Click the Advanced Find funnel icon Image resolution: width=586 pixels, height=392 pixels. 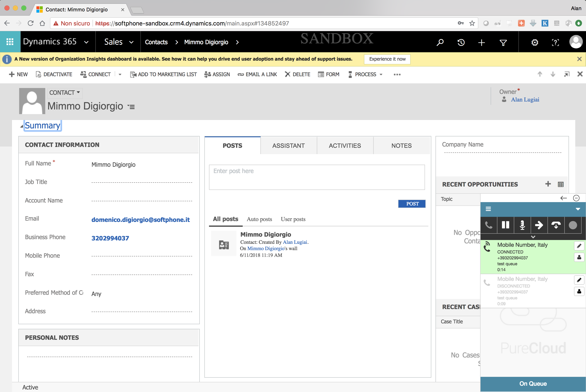[x=503, y=43]
